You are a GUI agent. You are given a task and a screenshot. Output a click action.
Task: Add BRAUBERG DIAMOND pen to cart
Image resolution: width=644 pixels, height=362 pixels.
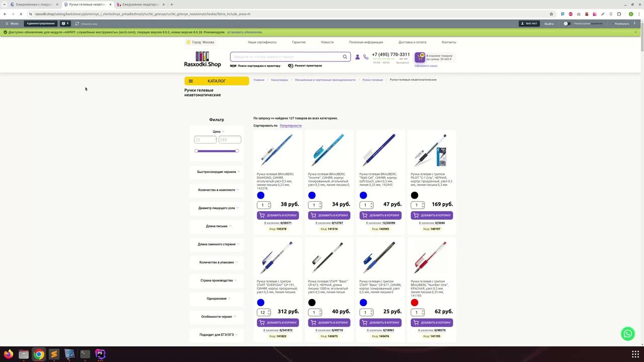pyautogui.click(x=278, y=215)
